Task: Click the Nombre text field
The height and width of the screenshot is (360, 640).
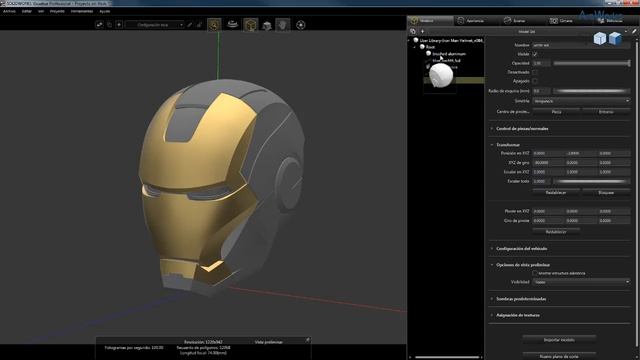Action: [x=581, y=45]
